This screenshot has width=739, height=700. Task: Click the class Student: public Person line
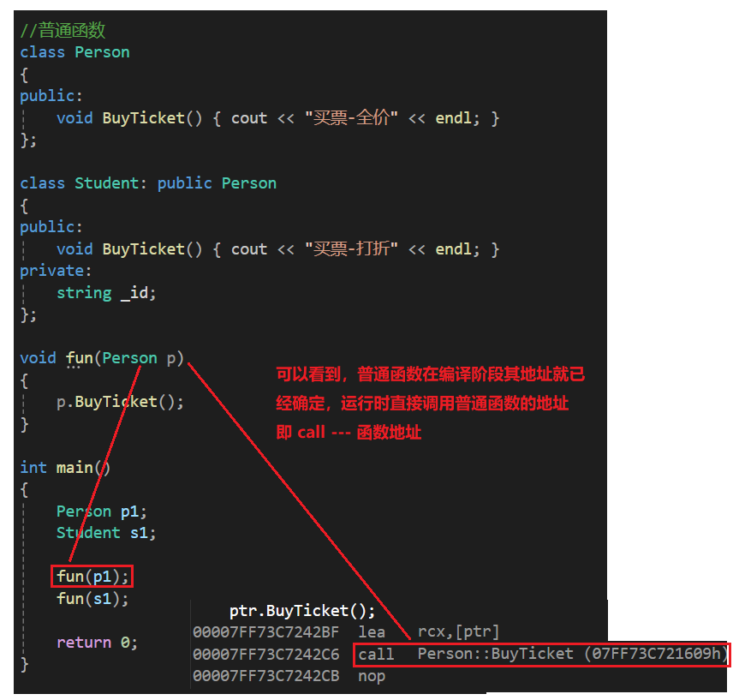(148, 183)
